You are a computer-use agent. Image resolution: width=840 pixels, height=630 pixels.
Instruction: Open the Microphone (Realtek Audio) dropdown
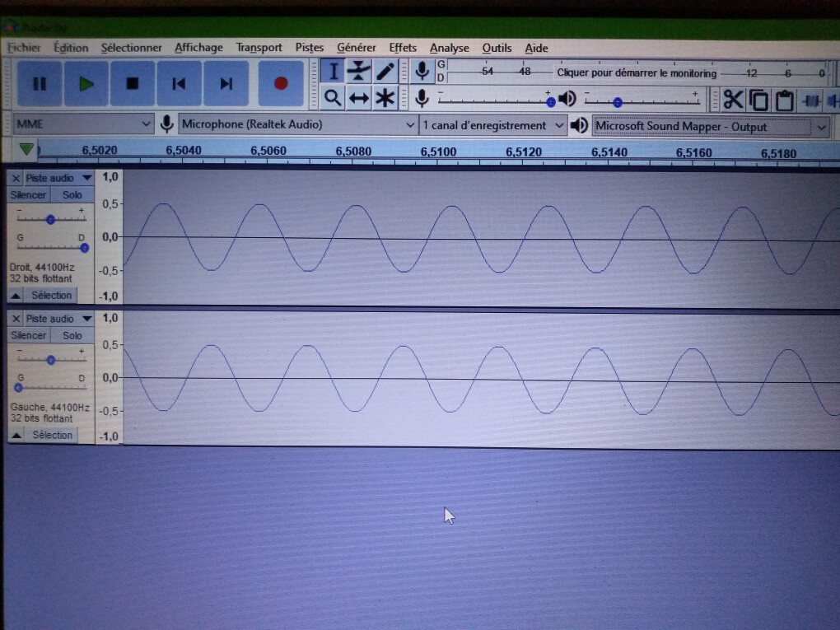point(298,124)
